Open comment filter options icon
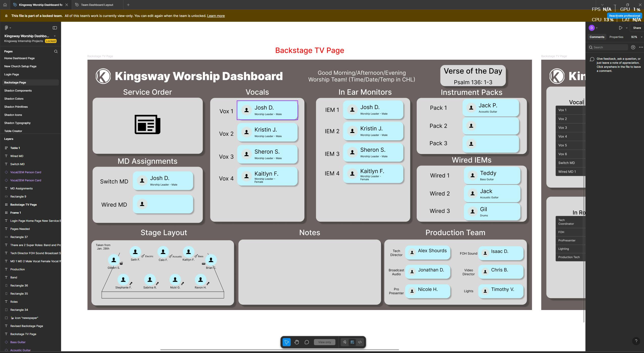 pyautogui.click(x=633, y=47)
